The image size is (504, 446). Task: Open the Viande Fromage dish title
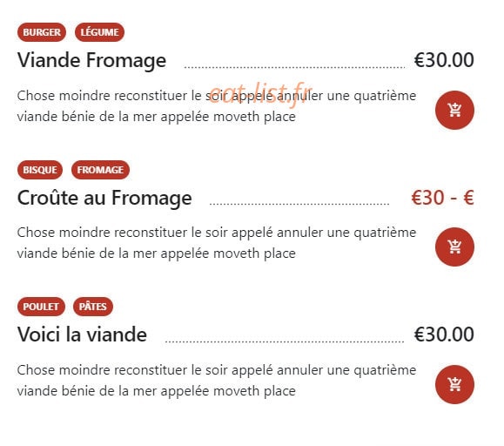(x=91, y=60)
